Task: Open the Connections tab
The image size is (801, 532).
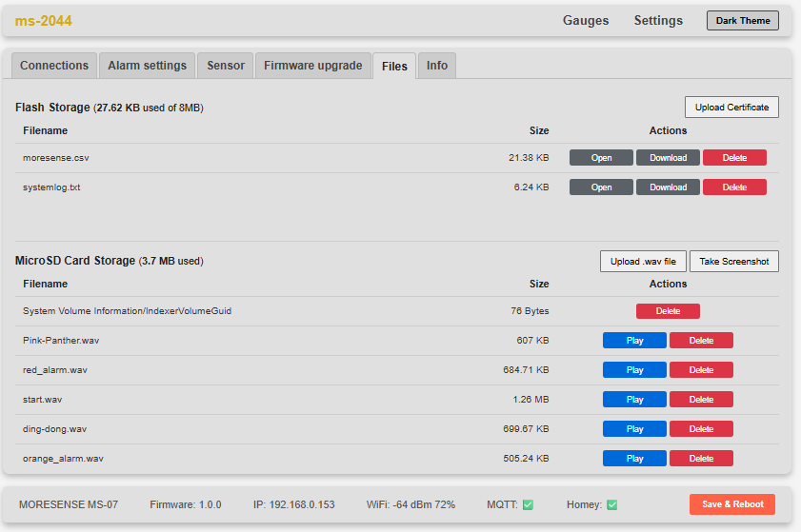Action: (54, 66)
